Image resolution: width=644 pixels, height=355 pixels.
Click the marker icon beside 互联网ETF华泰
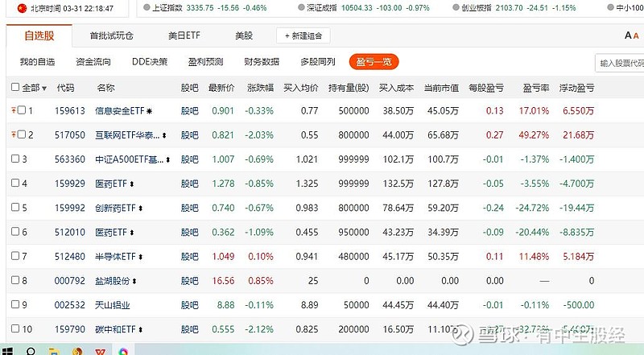(x=164, y=135)
